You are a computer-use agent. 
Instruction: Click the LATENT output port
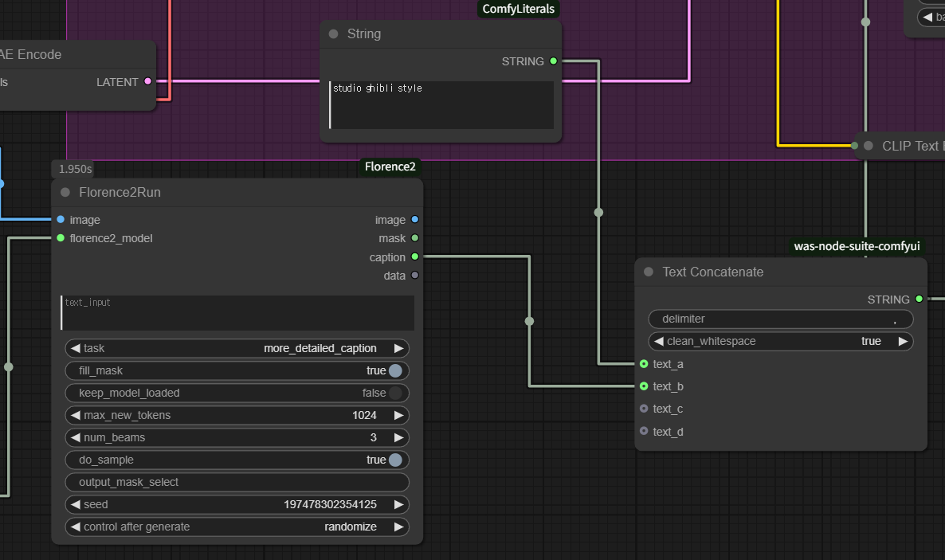pyautogui.click(x=147, y=81)
